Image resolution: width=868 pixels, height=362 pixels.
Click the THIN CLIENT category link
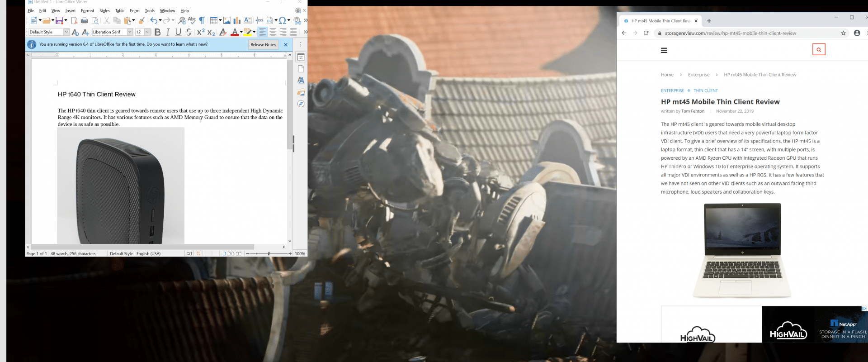[706, 91]
